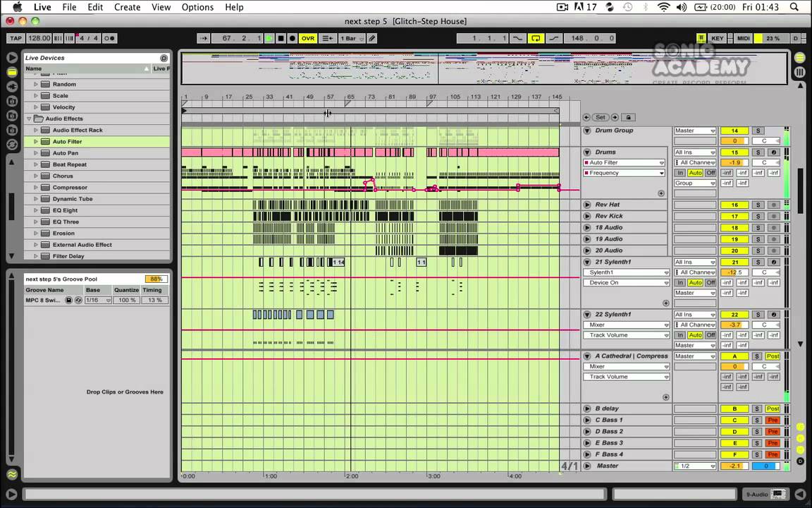The image size is (812, 508).
Task: Collapse the Audio Effects folder
Action: tap(29, 119)
